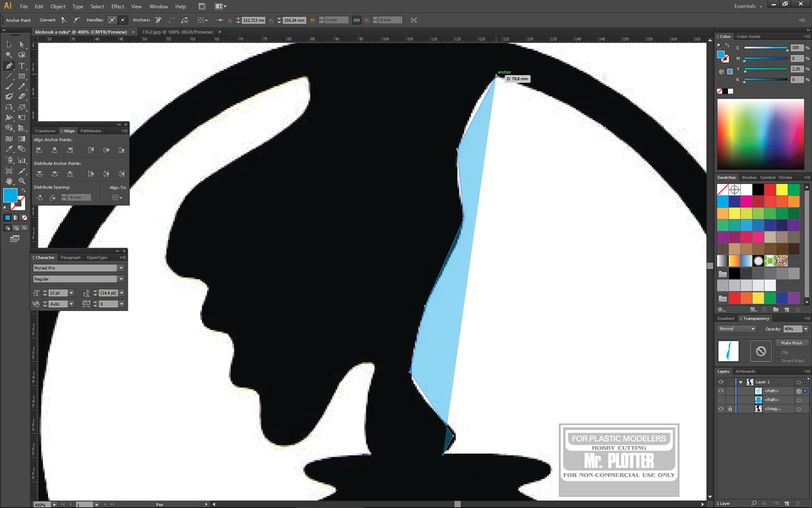Unlock the <Imag...> sublayer lock

[x=730, y=409]
